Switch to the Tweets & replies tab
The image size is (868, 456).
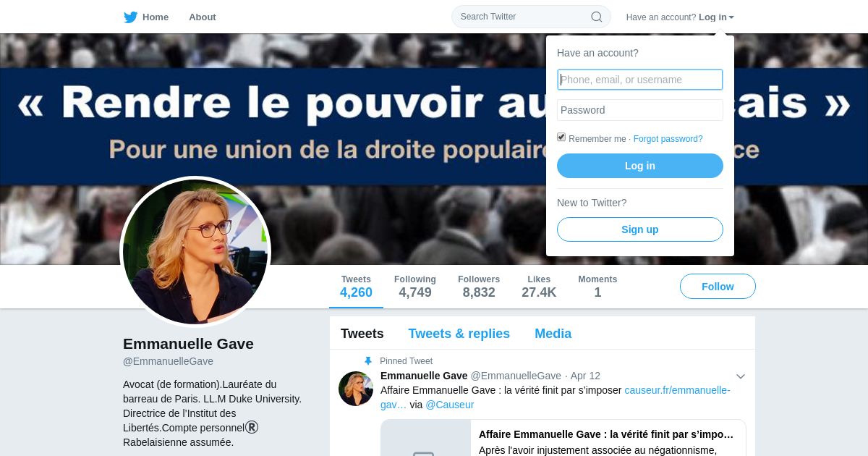(459, 334)
